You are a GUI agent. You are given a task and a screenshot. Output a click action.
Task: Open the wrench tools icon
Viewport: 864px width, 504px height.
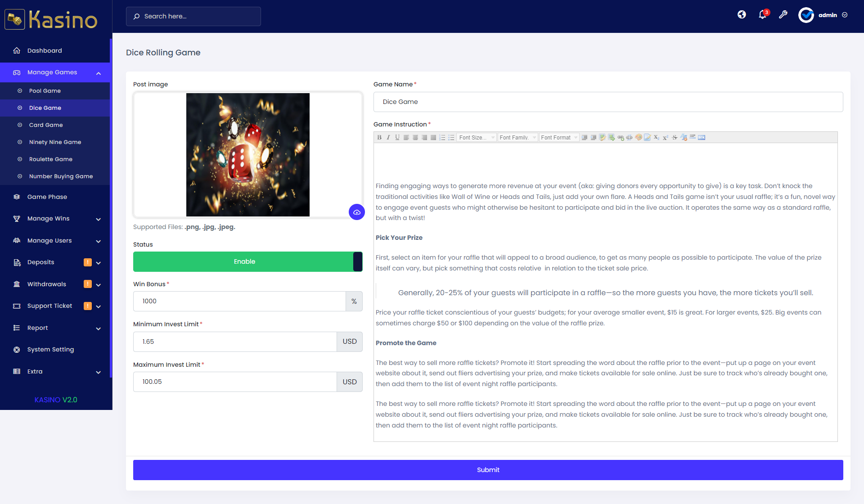783,14
